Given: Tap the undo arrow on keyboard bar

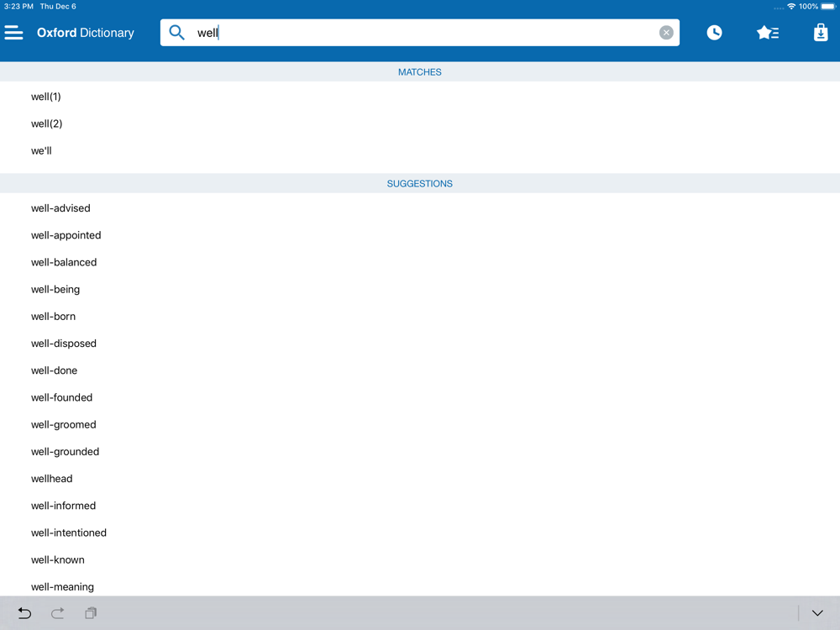Looking at the screenshot, I should [x=24, y=613].
